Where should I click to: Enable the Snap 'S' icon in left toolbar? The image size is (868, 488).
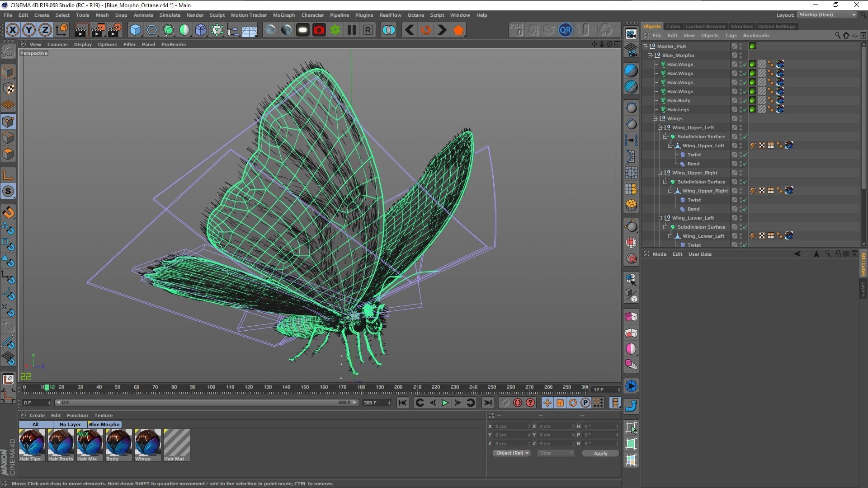(8, 191)
